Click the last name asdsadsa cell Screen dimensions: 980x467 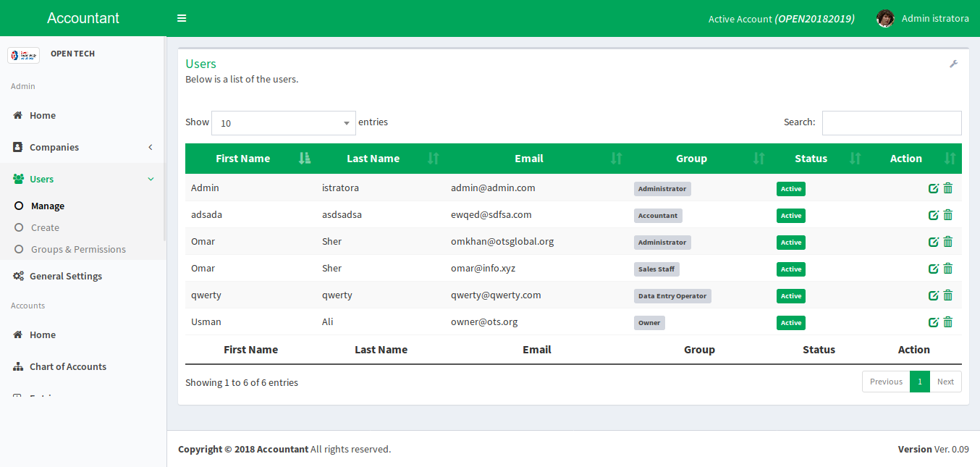tap(342, 214)
